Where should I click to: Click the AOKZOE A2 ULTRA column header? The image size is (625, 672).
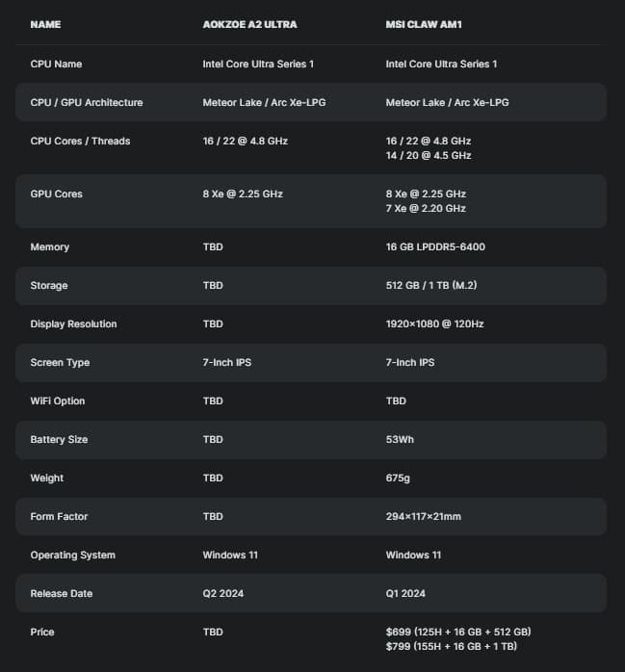point(249,24)
